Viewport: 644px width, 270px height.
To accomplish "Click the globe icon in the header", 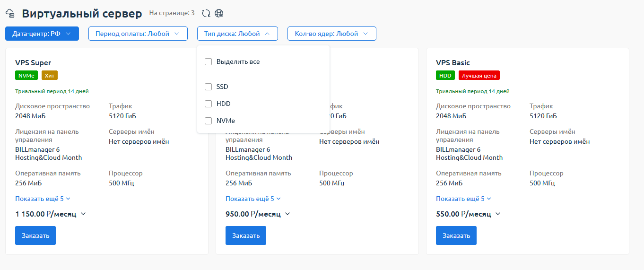I will click(x=219, y=14).
